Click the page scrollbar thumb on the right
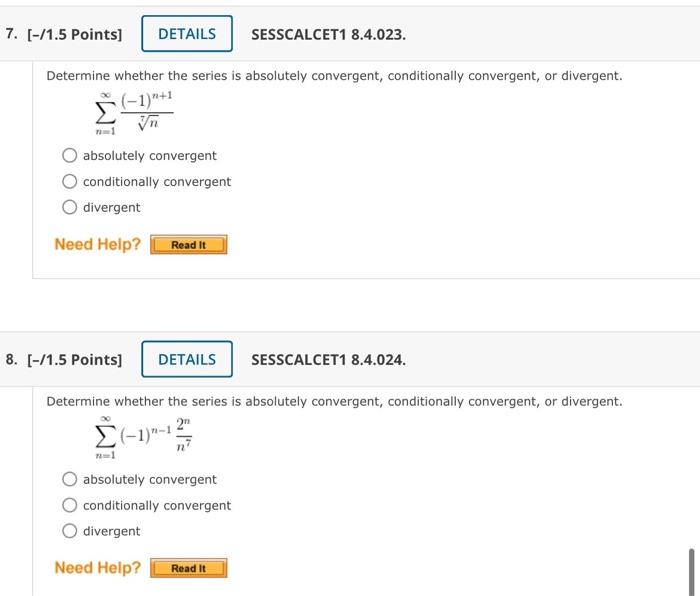The height and width of the screenshot is (596, 700). (691, 570)
